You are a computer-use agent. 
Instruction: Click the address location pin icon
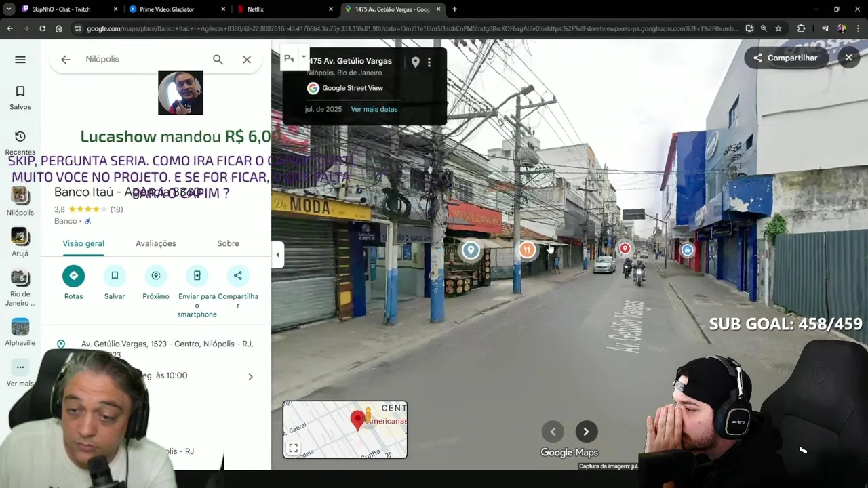pyautogui.click(x=61, y=344)
